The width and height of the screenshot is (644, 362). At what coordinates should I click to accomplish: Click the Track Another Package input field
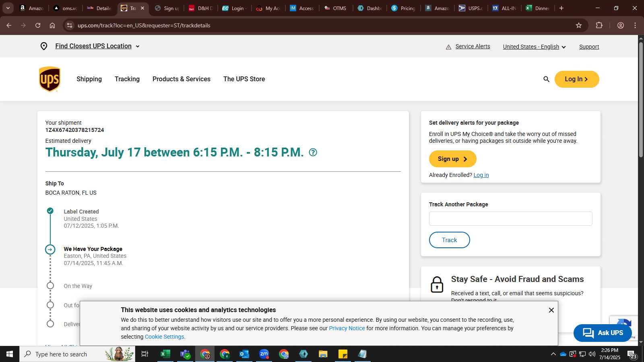pyautogui.click(x=510, y=219)
